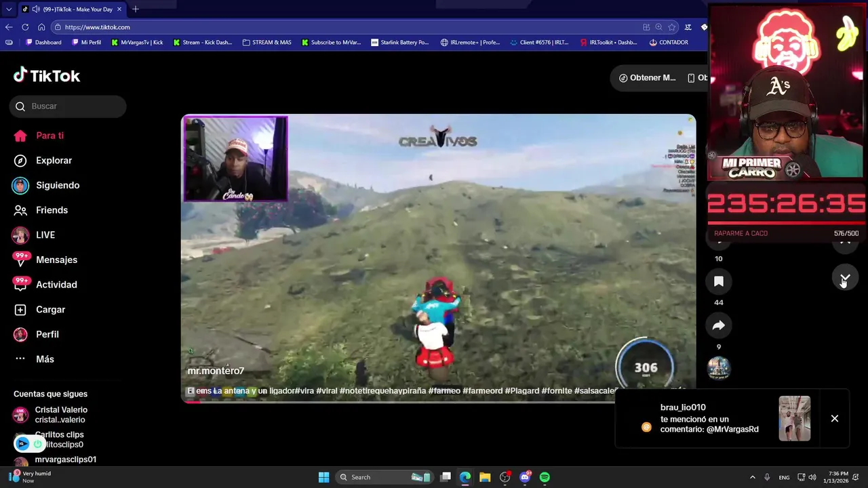Image resolution: width=868 pixels, height=488 pixels.
Task: Click the browser back arrow
Action: (x=9, y=27)
